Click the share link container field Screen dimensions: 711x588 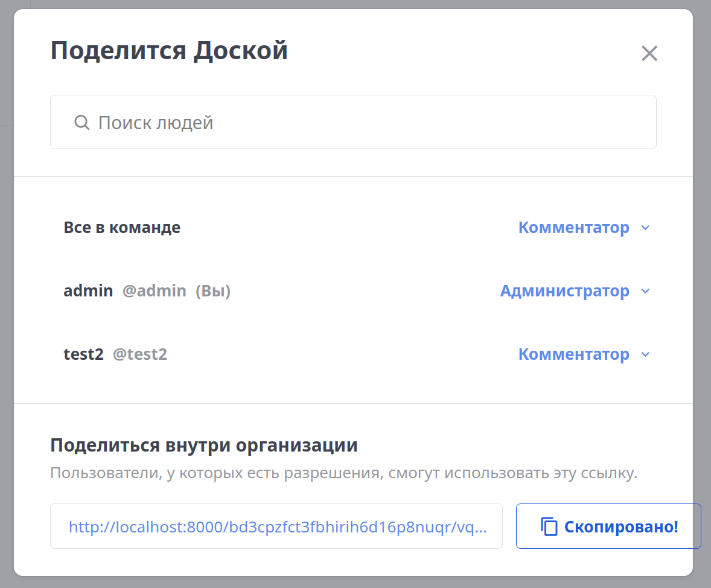point(276,526)
